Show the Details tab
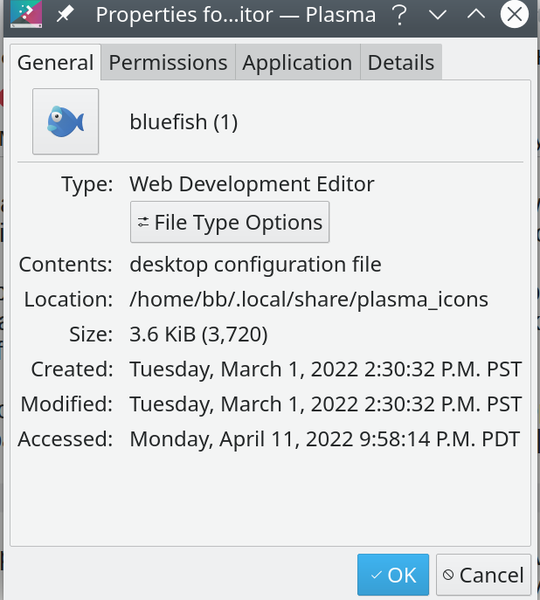Image resolution: width=540 pixels, height=600 pixels. click(x=401, y=62)
